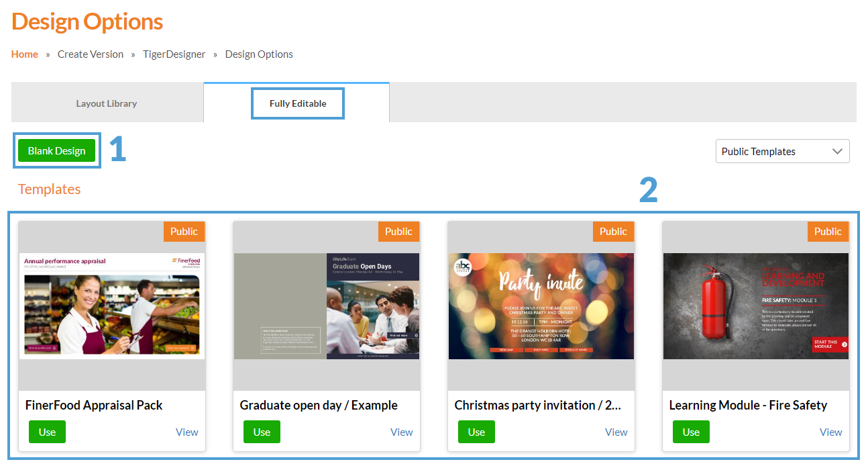View the FinerFood Appraisal Pack template
This screenshot has width=868, height=466.
186,432
